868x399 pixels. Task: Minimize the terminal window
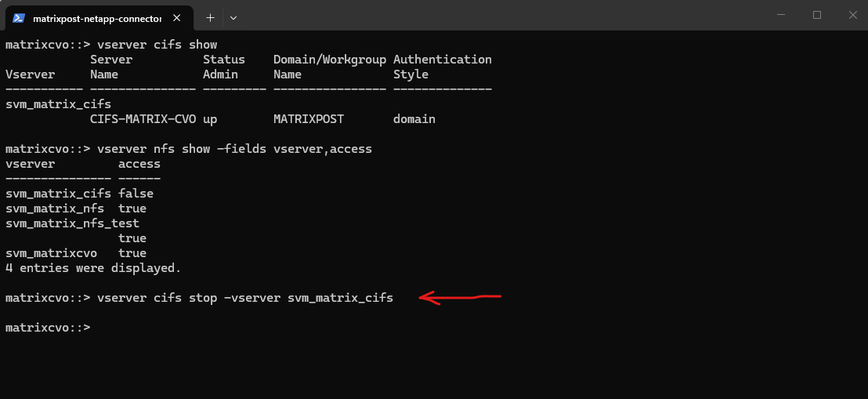point(781,15)
